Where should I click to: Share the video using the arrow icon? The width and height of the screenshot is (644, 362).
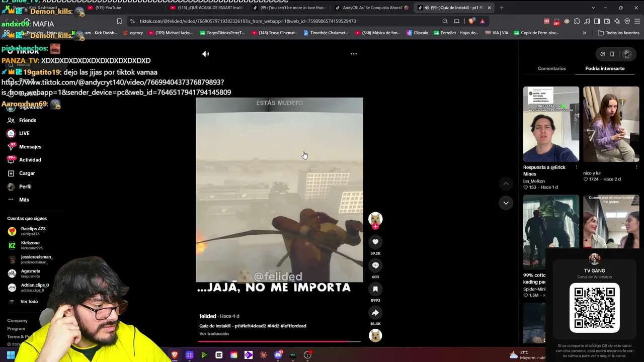pos(375,313)
